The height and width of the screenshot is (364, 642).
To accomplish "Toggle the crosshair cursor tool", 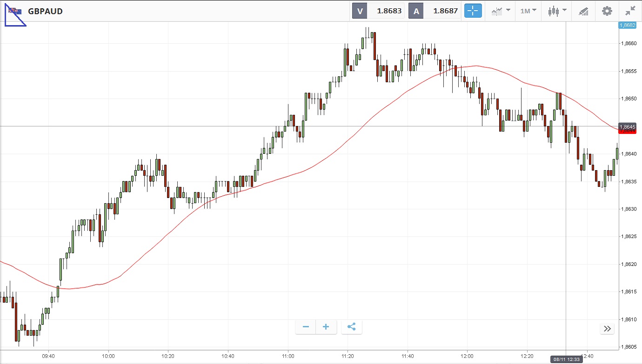I will click(x=473, y=11).
